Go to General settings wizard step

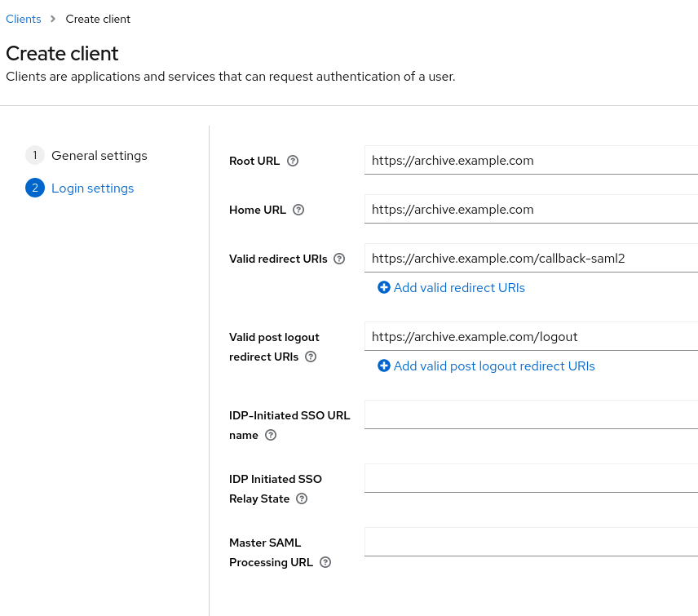[99, 156]
